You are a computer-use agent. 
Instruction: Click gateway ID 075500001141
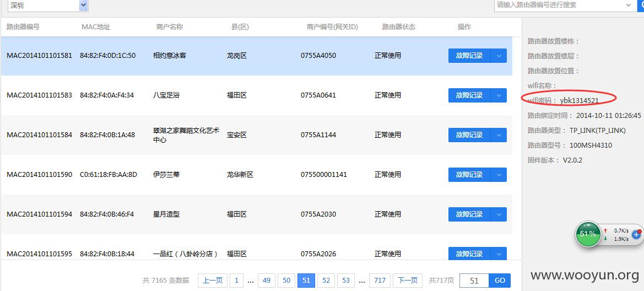[323, 175]
